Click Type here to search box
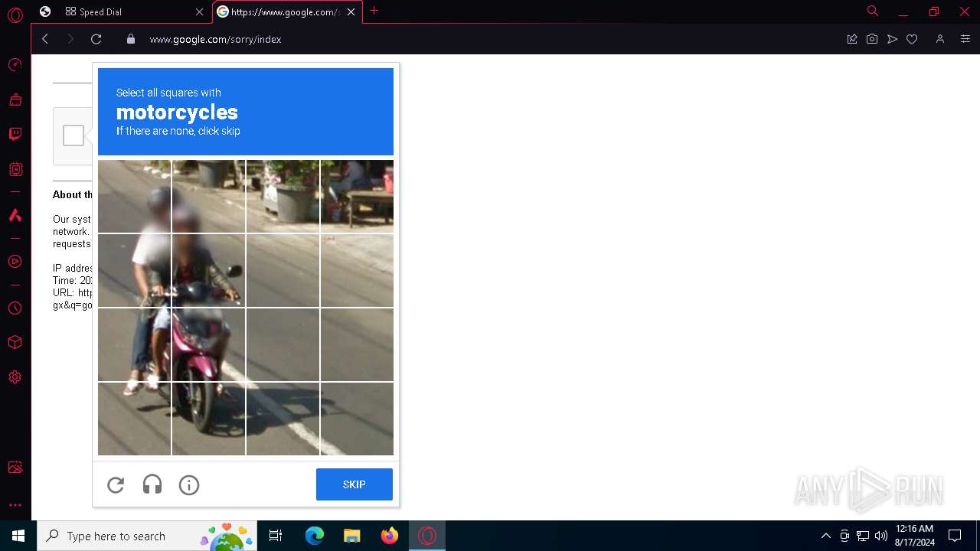980x551 pixels. 146,536
